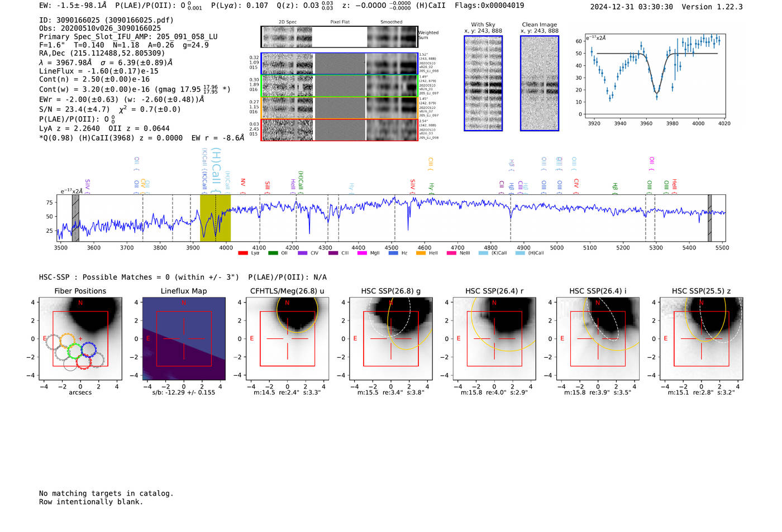This screenshot has width=782, height=532.
Task: Click the 'Row intentionally blank.' text
Action: pyautogui.click(x=91, y=502)
